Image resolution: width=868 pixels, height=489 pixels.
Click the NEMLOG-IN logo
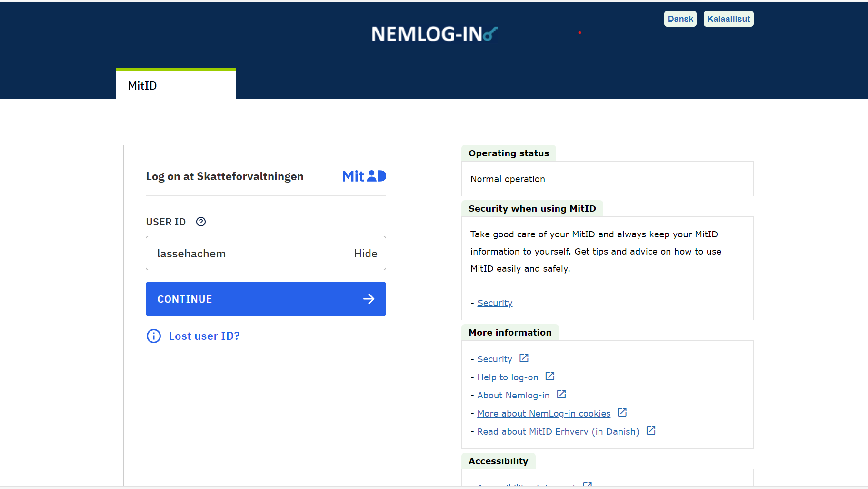pos(434,34)
